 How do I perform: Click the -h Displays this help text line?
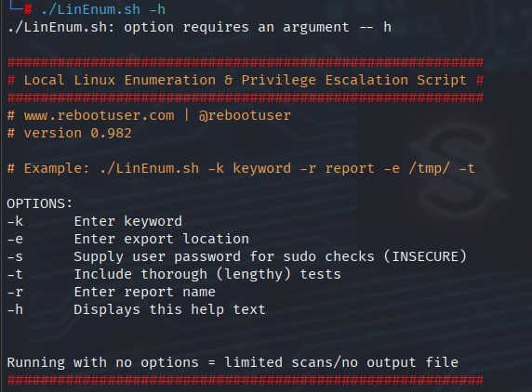[x=137, y=309]
